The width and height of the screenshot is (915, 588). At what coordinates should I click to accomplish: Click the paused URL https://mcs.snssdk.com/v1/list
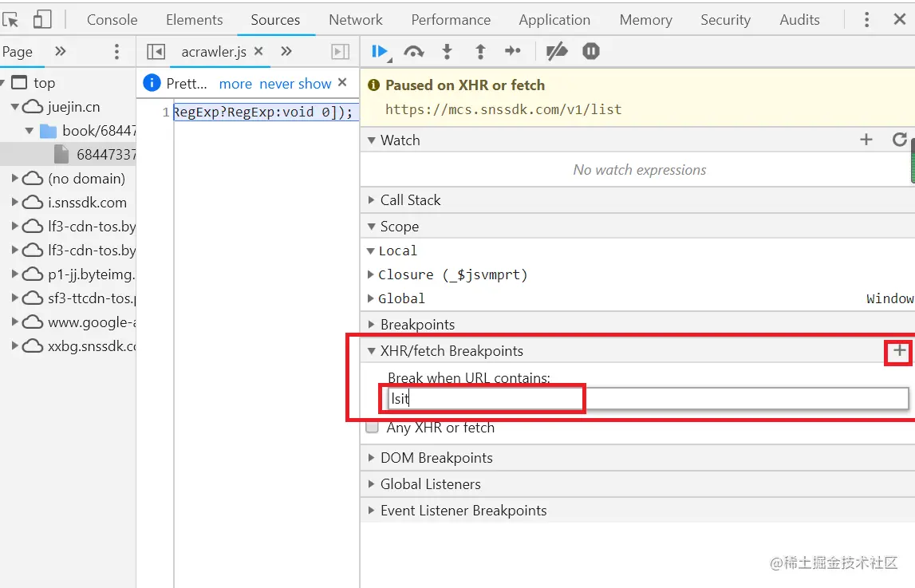[x=503, y=109]
